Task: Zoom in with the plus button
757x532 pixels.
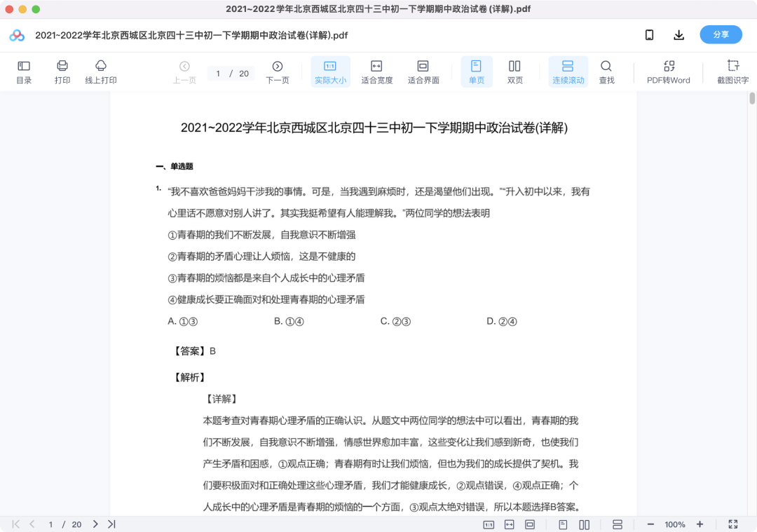Action: (700, 524)
